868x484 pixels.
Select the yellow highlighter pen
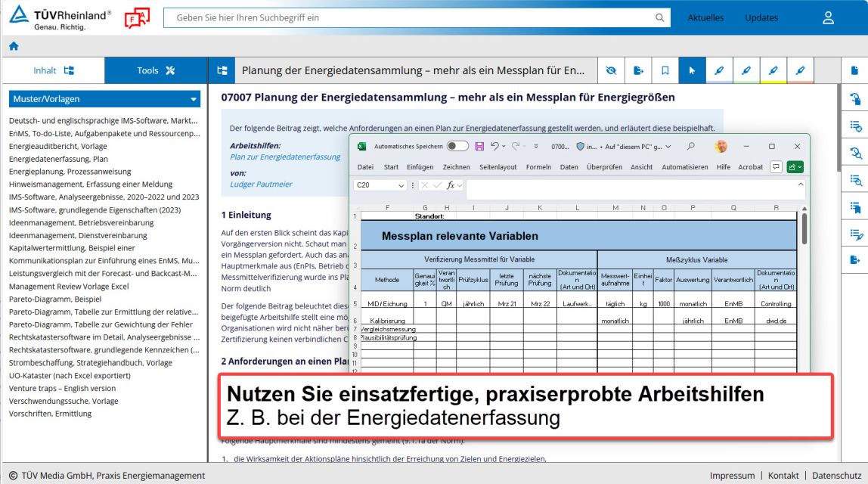point(773,70)
